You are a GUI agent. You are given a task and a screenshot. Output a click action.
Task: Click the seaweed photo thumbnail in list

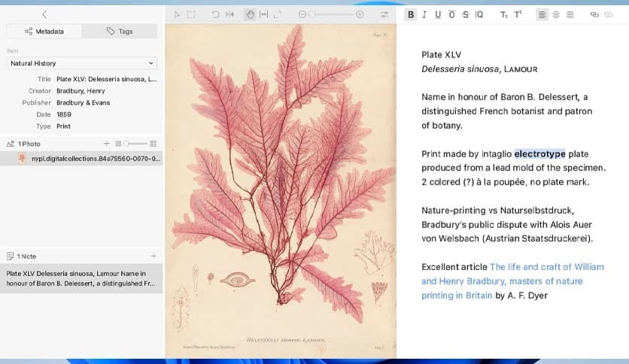click(22, 159)
